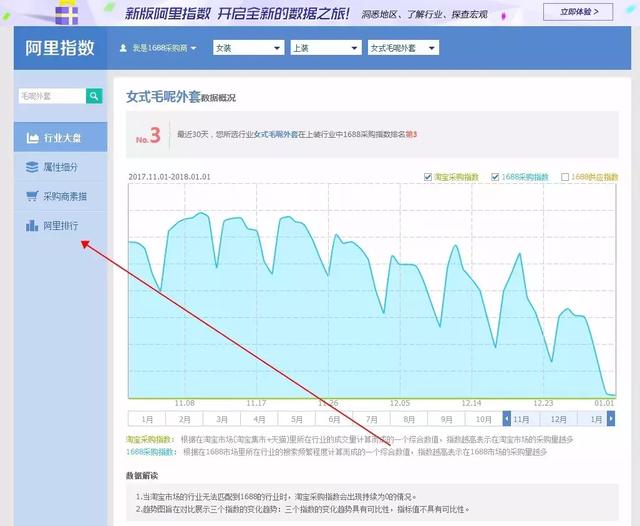Select 4月 on the month timeline
The image size is (640, 526).
pyautogui.click(x=259, y=419)
